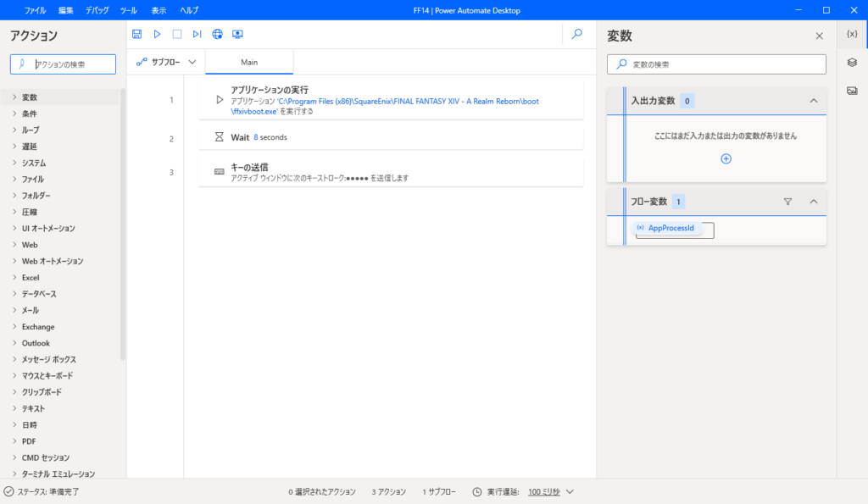
Task: Open the ツール menu
Action: [x=129, y=10]
